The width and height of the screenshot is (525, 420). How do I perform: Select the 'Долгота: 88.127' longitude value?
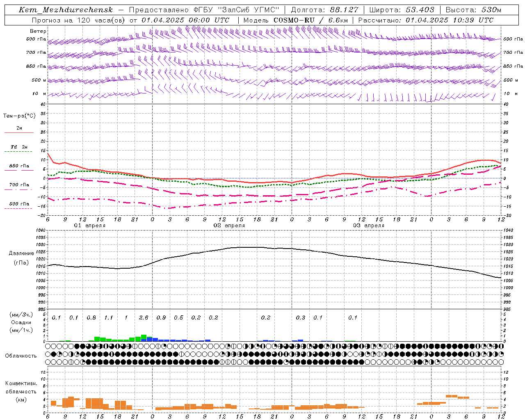(324, 10)
